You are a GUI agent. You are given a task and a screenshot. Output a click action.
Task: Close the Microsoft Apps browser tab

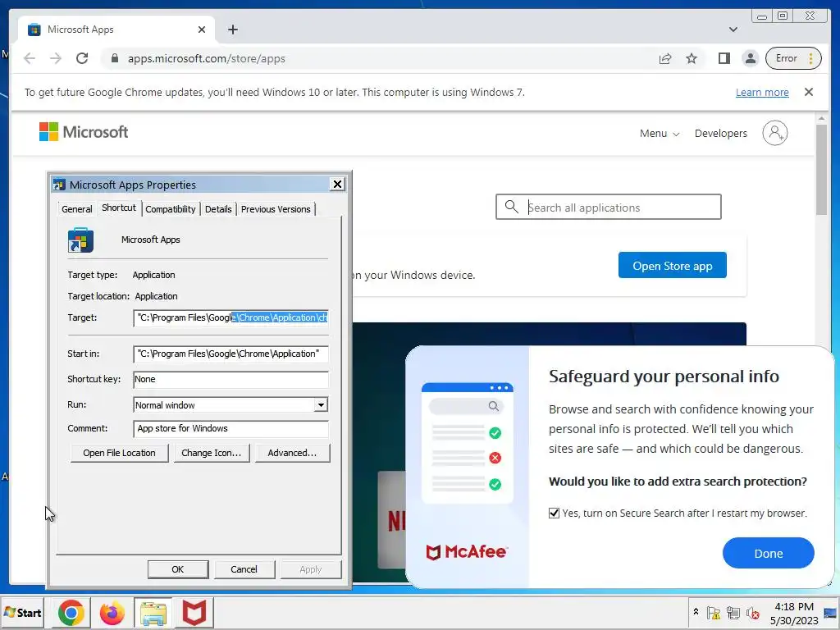pos(202,30)
